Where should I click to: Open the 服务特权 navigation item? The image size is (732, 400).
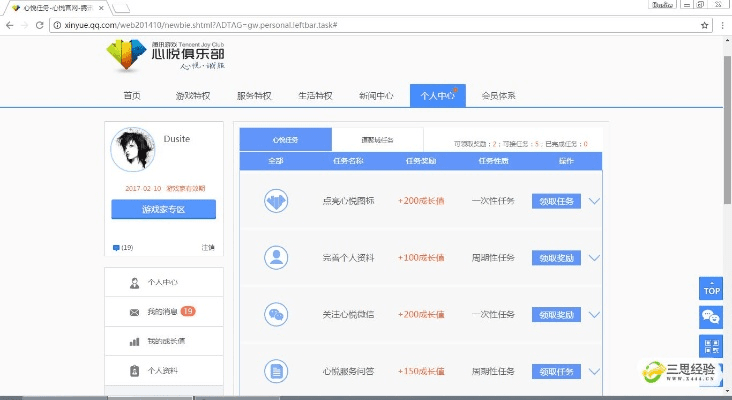[x=254, y=96]
